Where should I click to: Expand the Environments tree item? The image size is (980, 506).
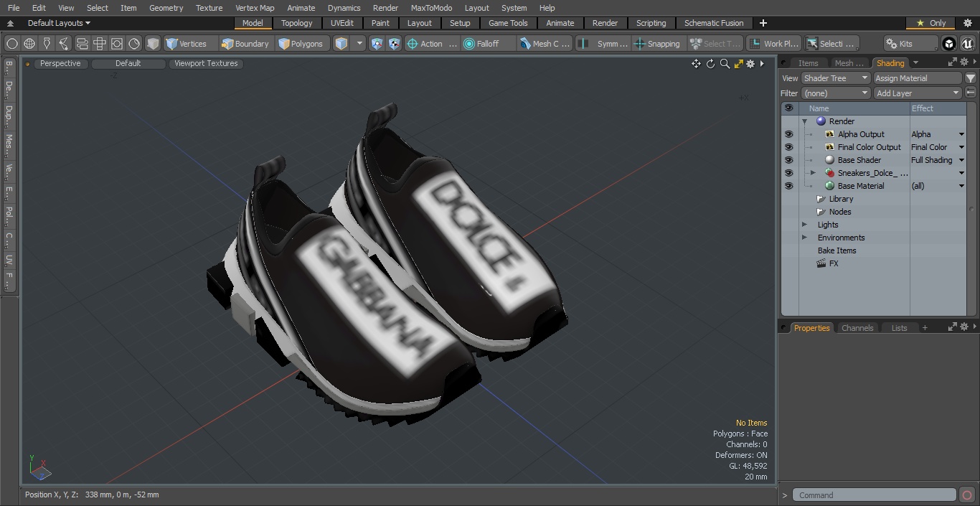click(804, 238)
